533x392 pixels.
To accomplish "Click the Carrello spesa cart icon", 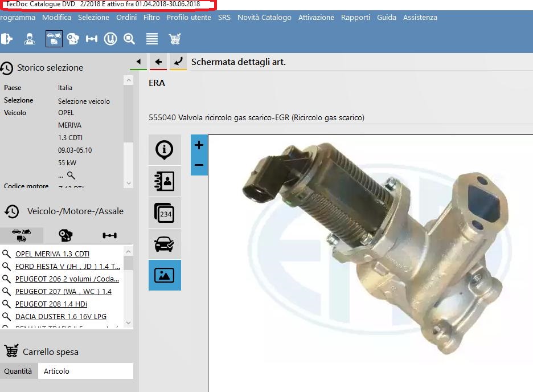I will (11, 351).
